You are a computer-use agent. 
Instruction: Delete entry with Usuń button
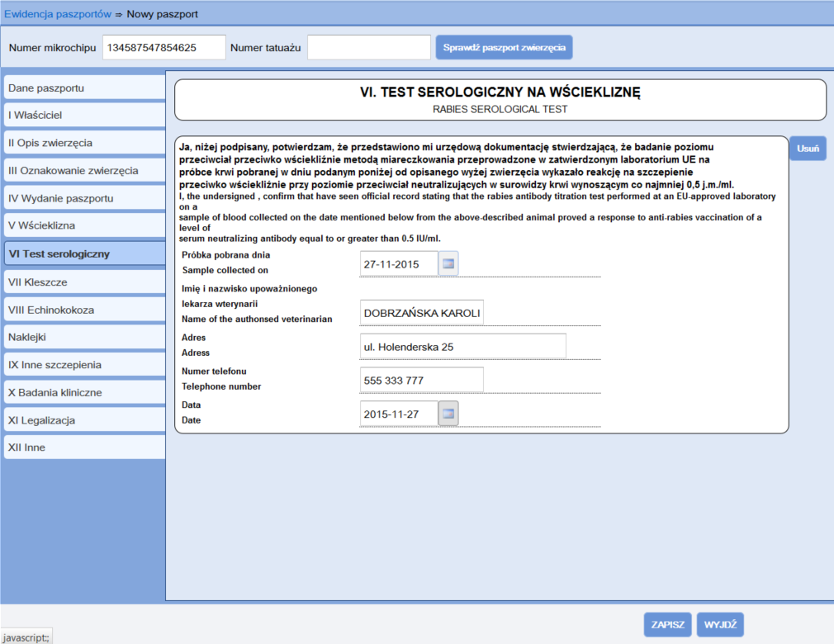coord(808,149)
